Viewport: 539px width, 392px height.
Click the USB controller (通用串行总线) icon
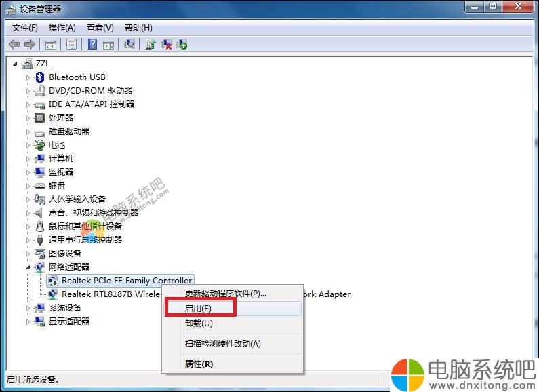pyautogui.click(x=40, y=240)
